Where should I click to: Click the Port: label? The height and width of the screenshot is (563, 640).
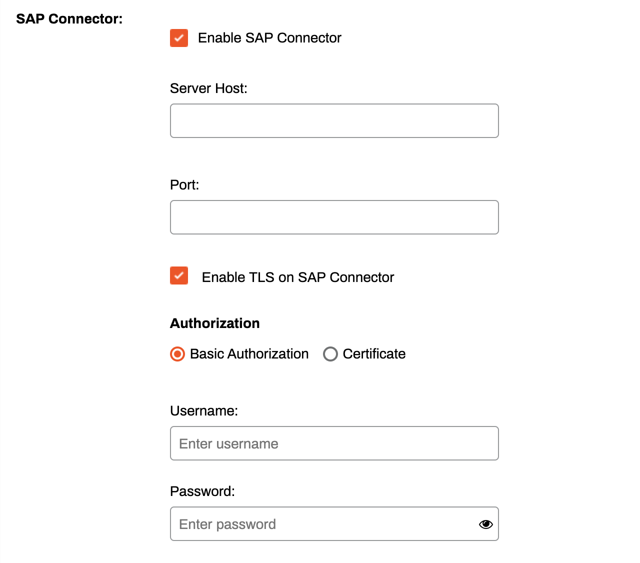click(184, 185)
